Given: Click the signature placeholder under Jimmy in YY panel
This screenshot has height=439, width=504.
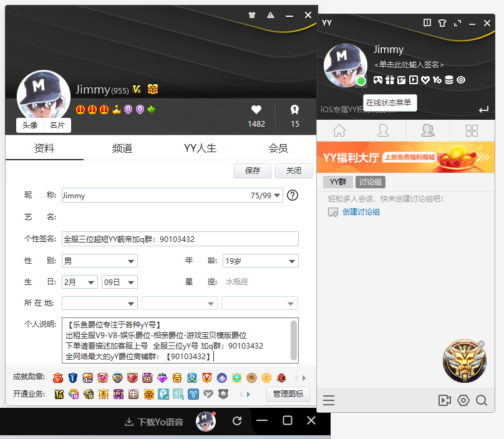Looking at the screenshot, I should 409,65.
